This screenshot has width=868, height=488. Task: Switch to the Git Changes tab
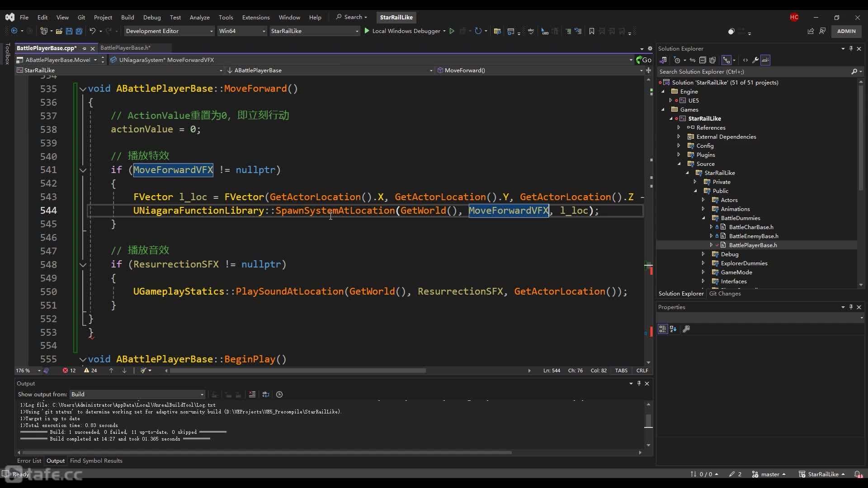click(x=725, y=294)
